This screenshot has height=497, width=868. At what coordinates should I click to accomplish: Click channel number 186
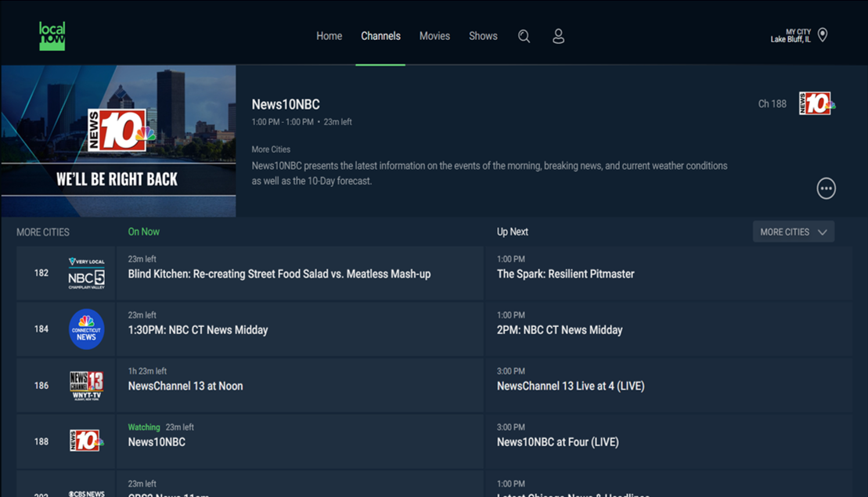[41, 385]
